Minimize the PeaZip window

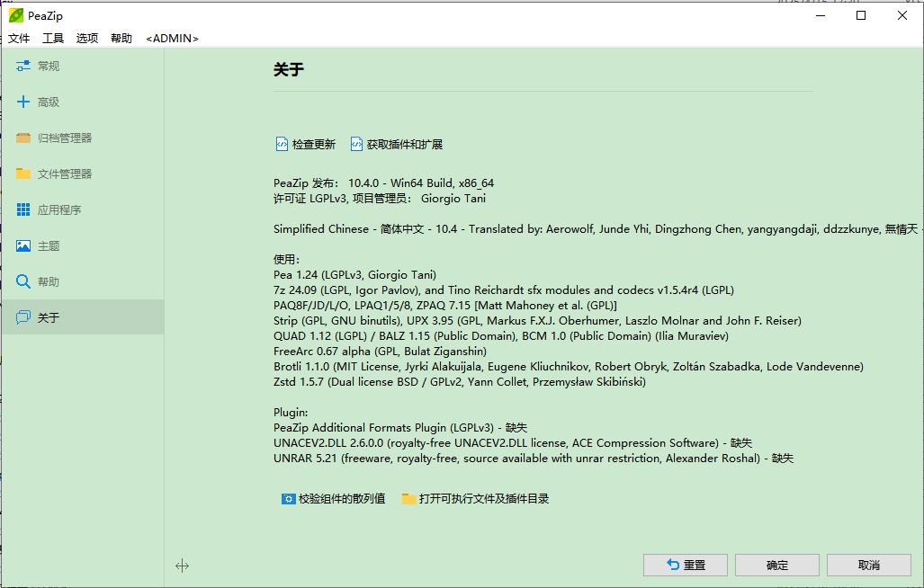[821, 15]
